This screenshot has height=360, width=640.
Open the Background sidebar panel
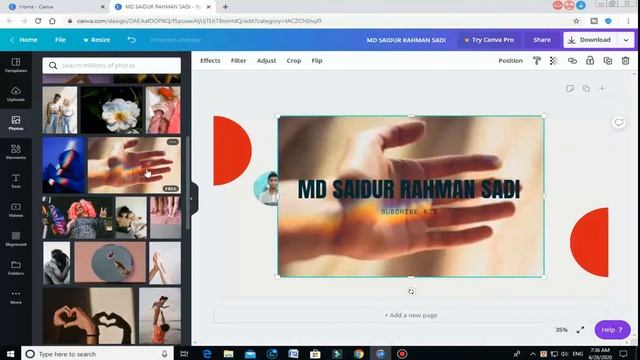coord(16,239)
